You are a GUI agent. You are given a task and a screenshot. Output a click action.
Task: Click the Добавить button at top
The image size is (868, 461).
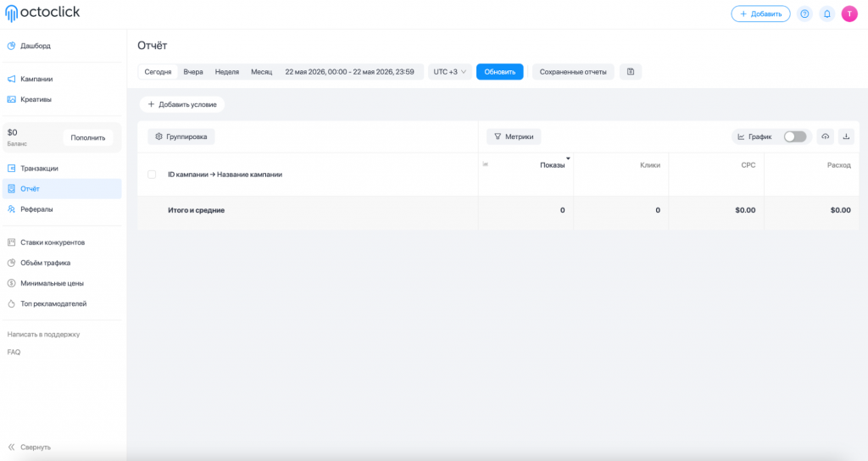[x=760, y=14]
